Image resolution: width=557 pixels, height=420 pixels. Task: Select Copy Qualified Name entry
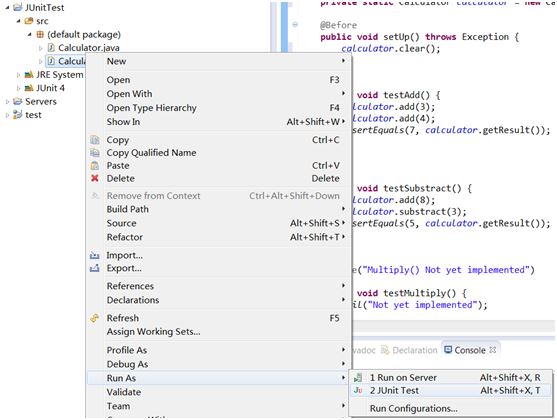point(218,153)
